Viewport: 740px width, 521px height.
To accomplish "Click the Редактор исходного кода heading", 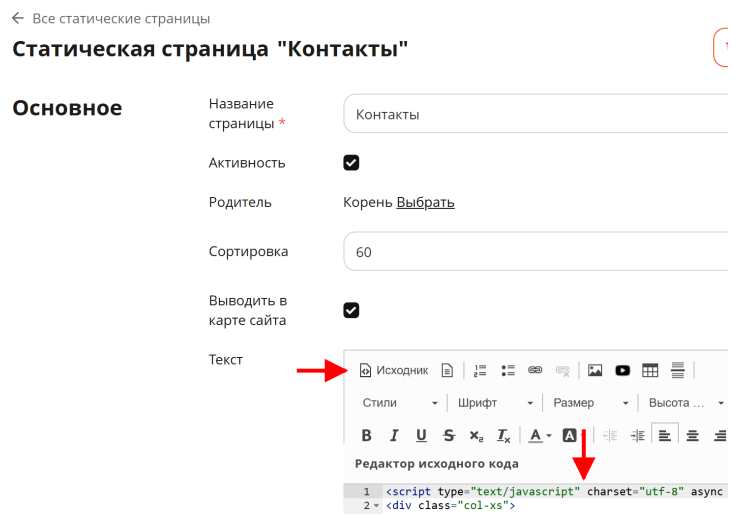I will [437, 464].
